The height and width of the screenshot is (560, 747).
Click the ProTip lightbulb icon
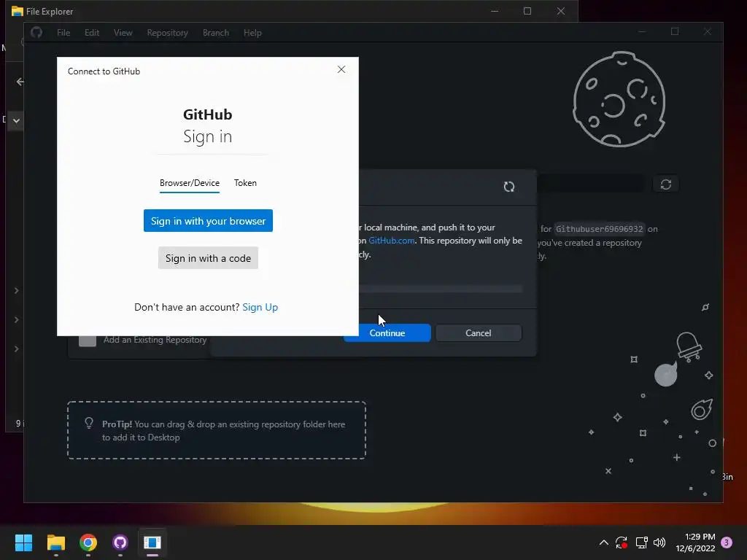click(88, 423)
